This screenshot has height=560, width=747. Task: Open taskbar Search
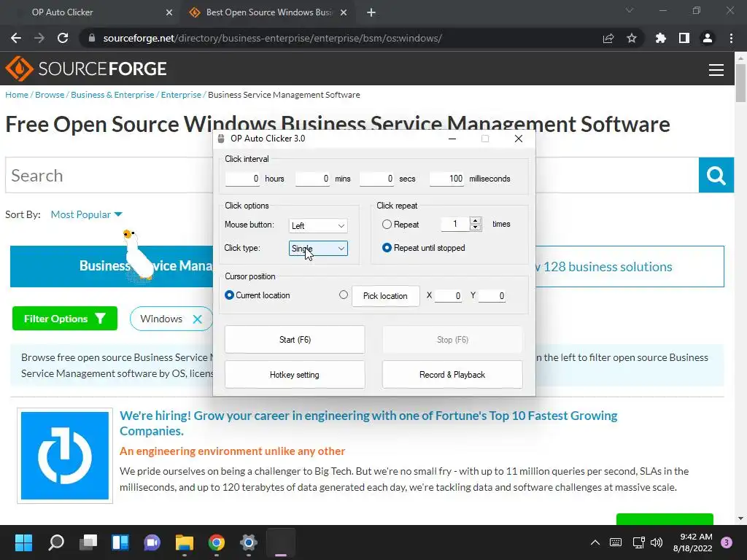pyautogui.click(x=56, y=542)
